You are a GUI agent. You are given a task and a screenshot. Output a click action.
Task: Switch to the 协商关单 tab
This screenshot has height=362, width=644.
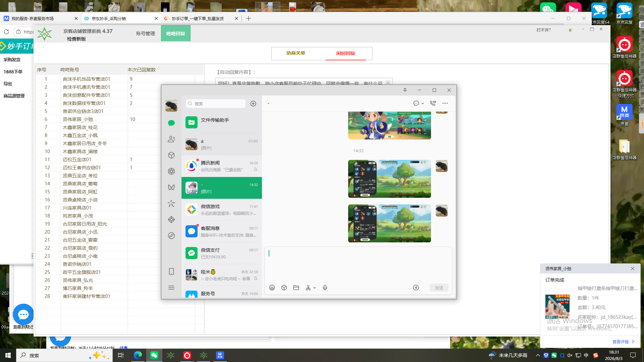click(296, 53)
